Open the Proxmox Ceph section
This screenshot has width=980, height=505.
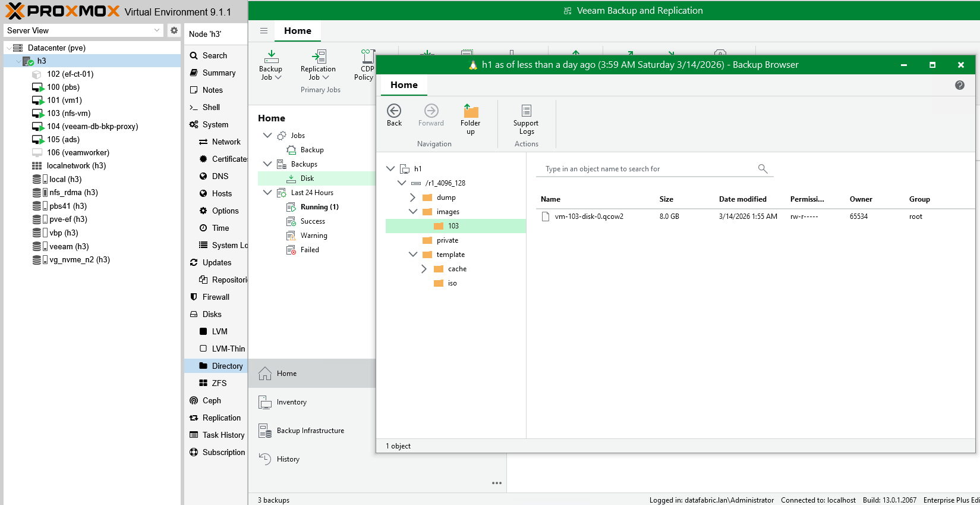click(212, 400)
